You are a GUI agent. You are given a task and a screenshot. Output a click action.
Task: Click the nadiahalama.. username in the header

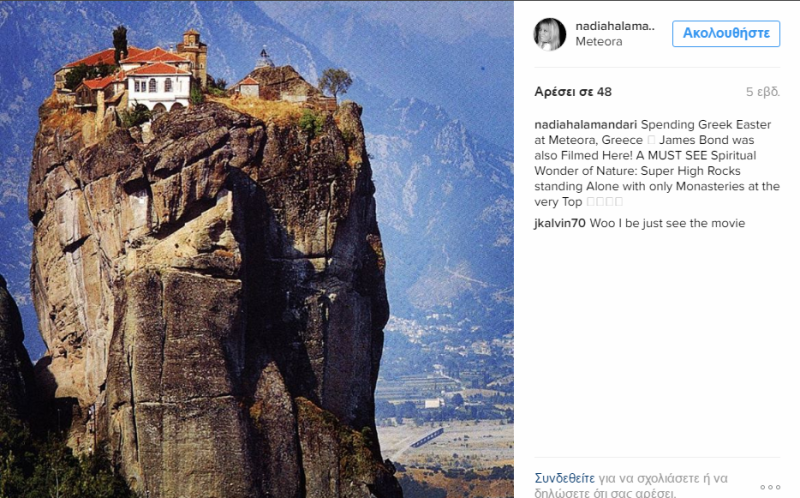pos(615,26)
